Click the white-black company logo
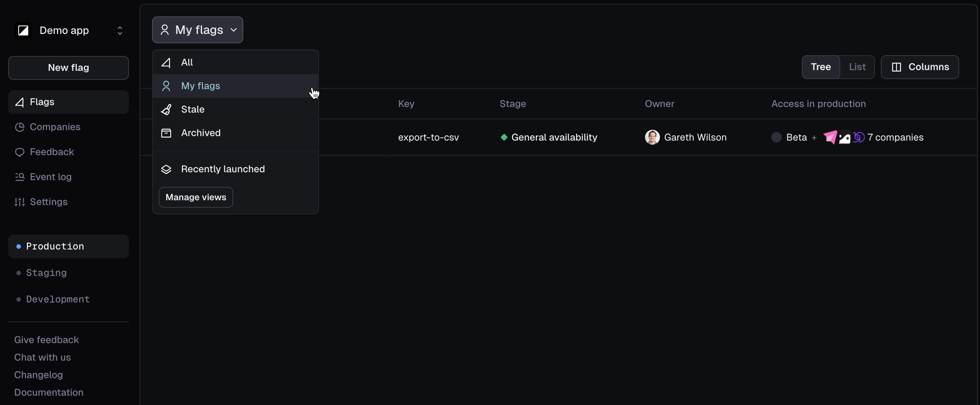 (x=845, y=137)
